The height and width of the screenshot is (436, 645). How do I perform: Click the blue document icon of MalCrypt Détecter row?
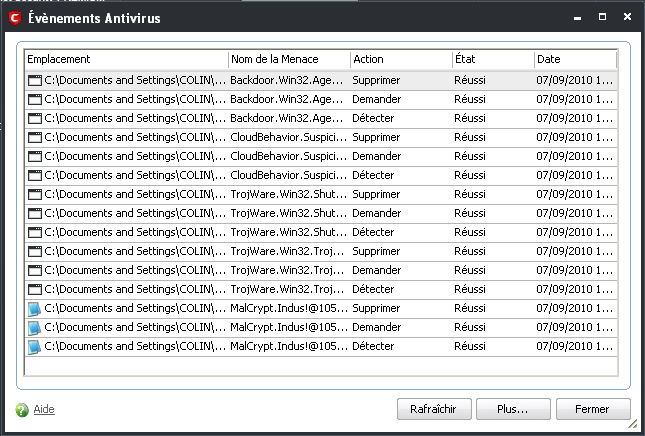click(x=34, y=346)
